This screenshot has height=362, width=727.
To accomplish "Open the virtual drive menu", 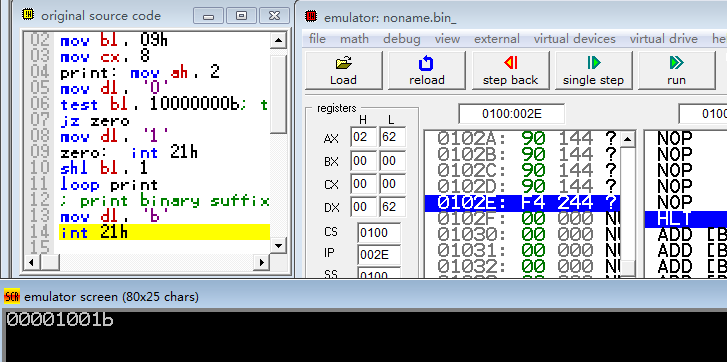I will [x=663, y=39].
